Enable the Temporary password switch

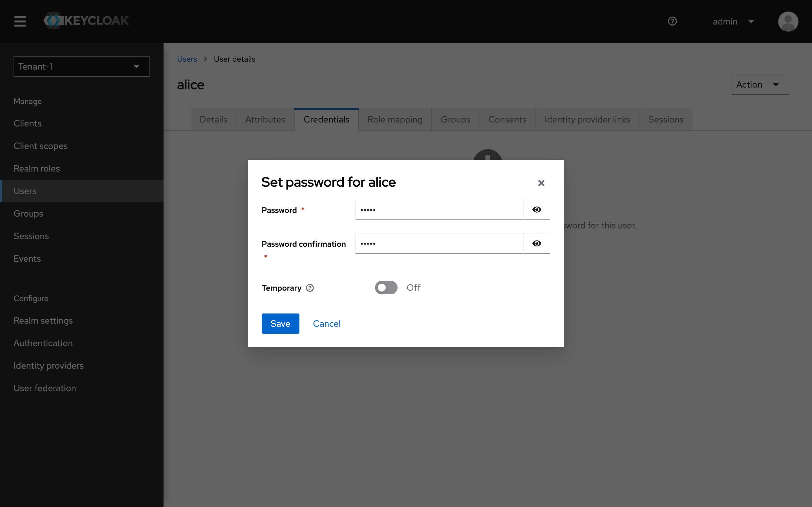[385, 287]
